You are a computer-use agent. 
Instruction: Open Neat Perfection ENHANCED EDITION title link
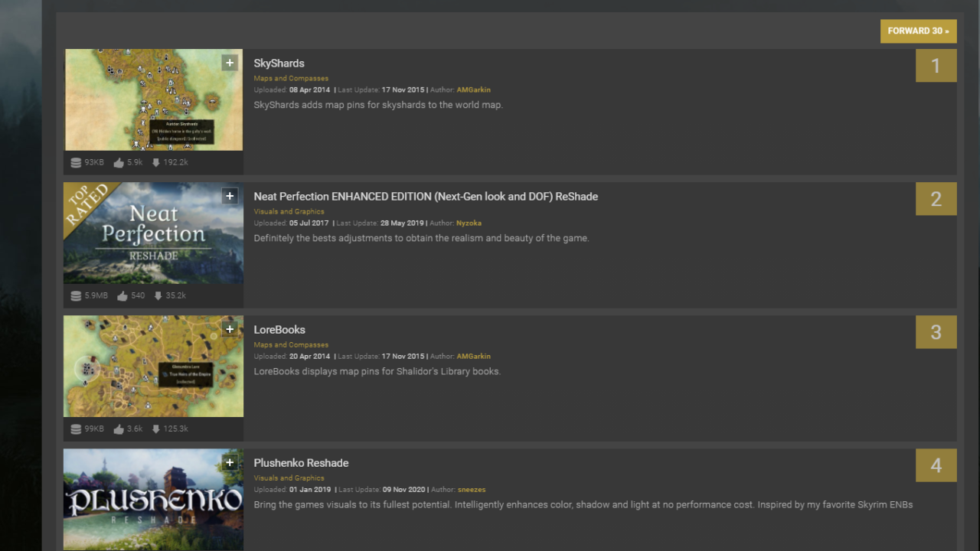[x=426, y=197]
